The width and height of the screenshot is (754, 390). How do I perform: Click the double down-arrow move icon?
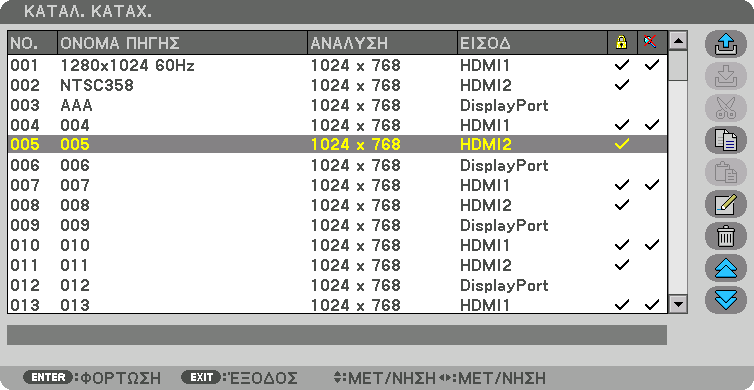(726, 300)
